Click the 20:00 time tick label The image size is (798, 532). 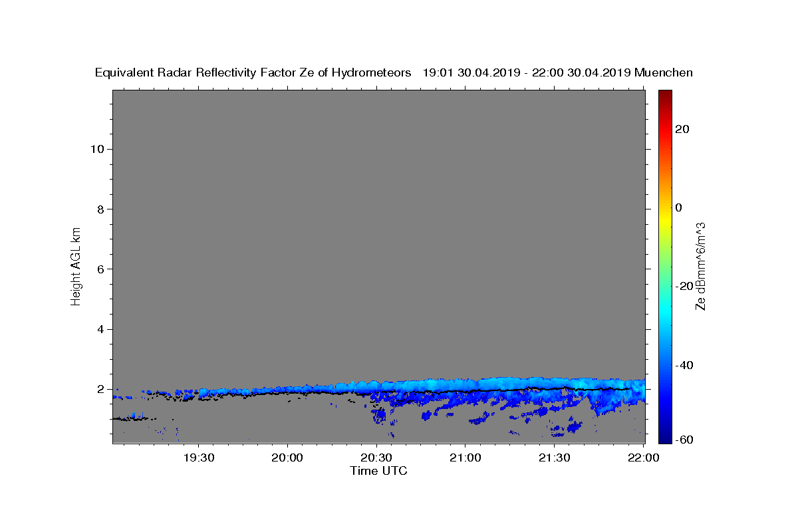[x=288, y=458]
